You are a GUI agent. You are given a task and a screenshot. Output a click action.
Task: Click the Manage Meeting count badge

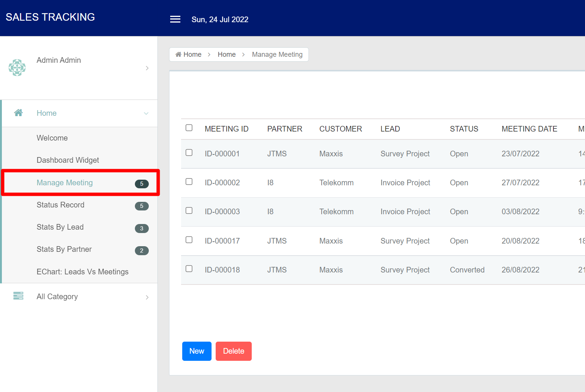pos(142,184)
